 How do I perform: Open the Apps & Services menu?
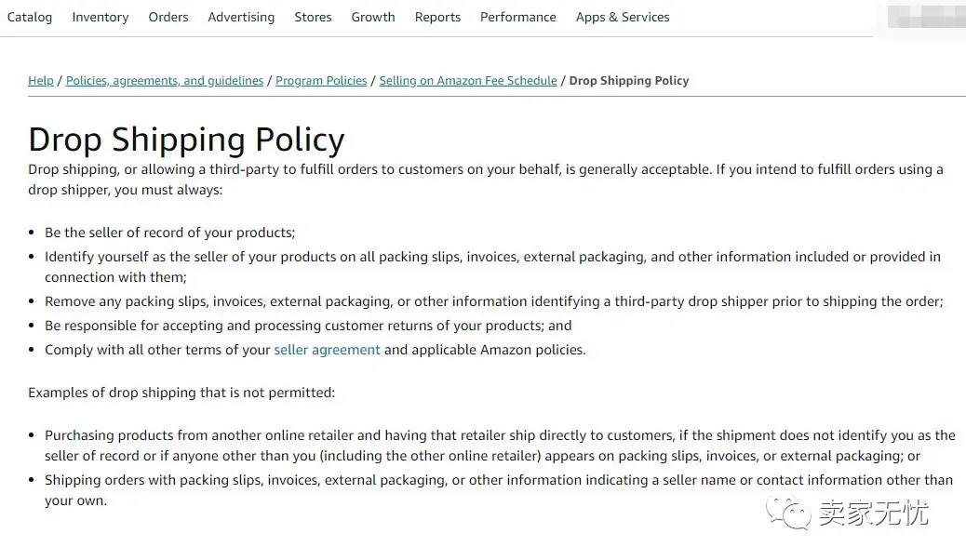point(623,18)
